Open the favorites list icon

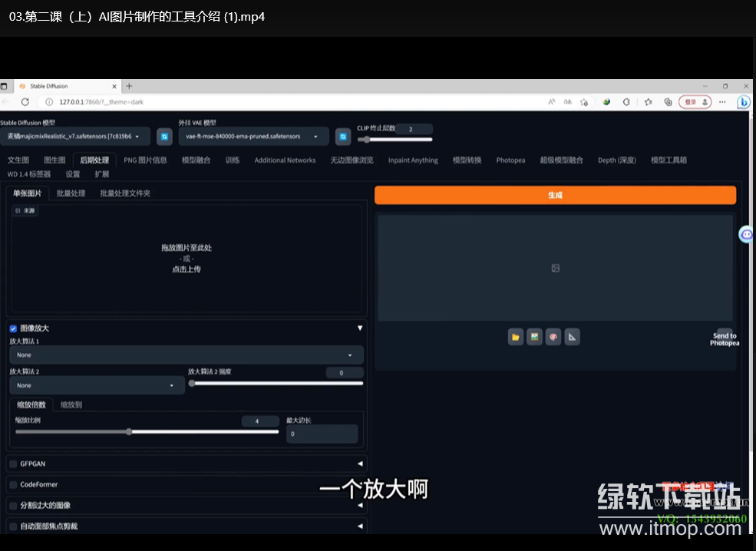tap(649, 102)
